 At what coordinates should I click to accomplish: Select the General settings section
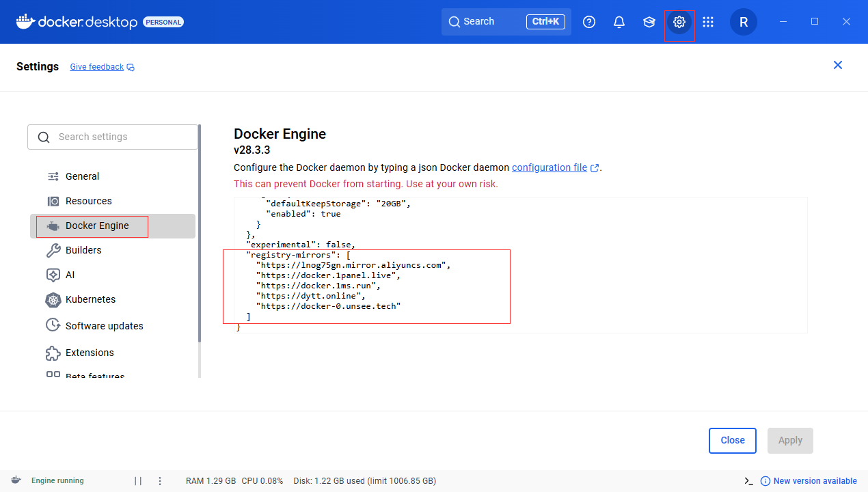[x=113, y=176]
